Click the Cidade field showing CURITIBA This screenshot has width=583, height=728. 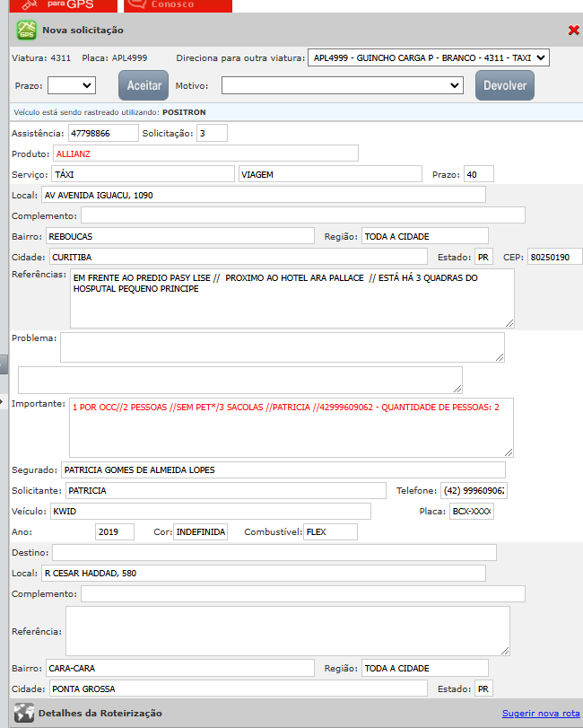tap(239, 257)
